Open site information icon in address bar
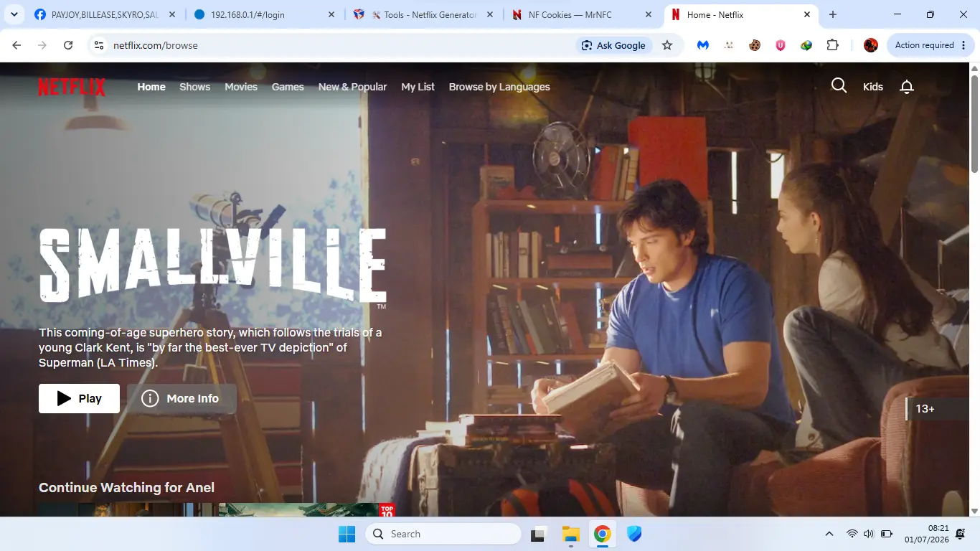This screenshot has height=551, width=980. point(99,45)
